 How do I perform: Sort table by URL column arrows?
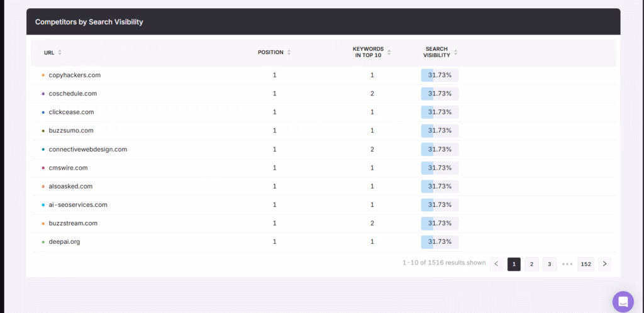60,53
